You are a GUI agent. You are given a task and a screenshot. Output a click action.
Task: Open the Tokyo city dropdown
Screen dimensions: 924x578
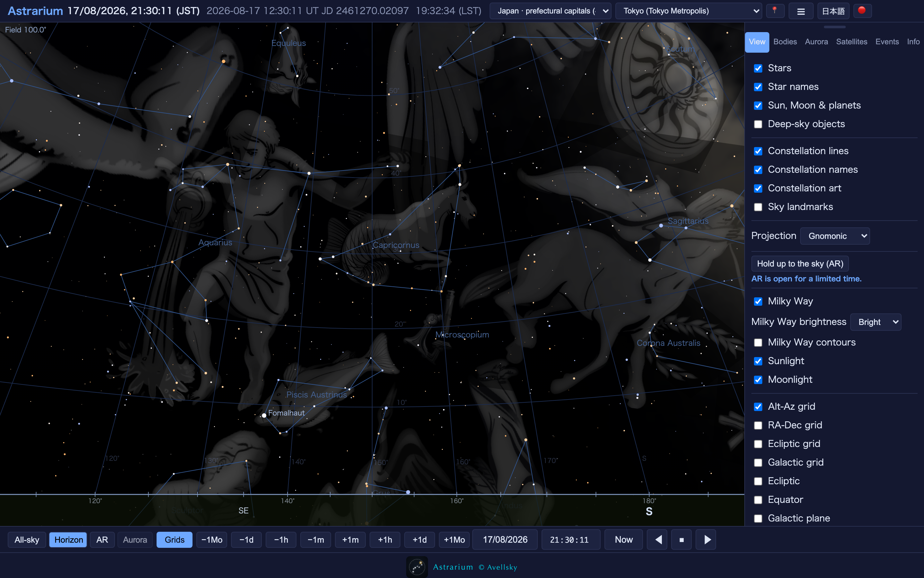[x=689, y=11]
